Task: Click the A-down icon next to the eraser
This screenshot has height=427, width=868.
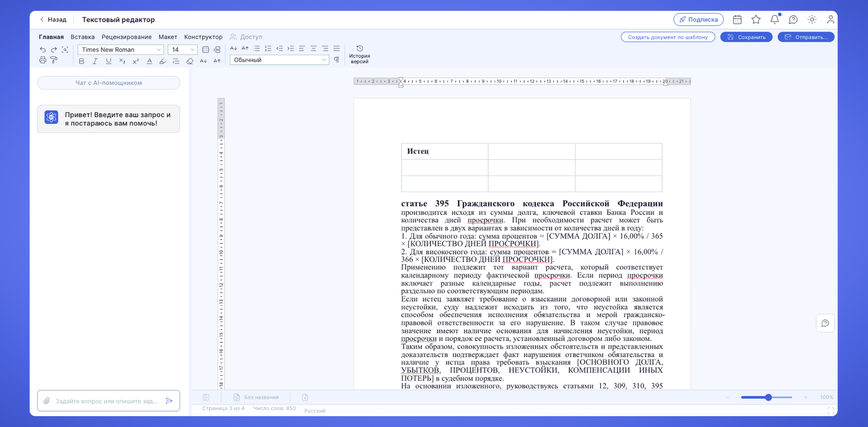Action: pos(203,61)
